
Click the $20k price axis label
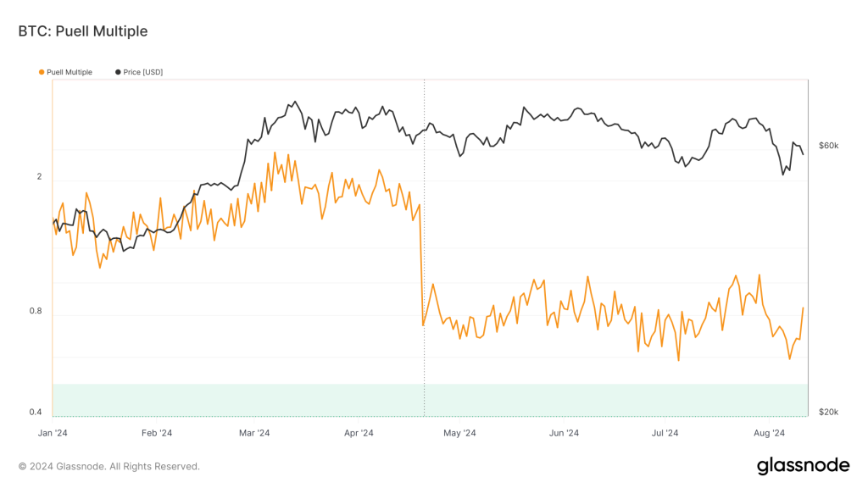(828, 413)
